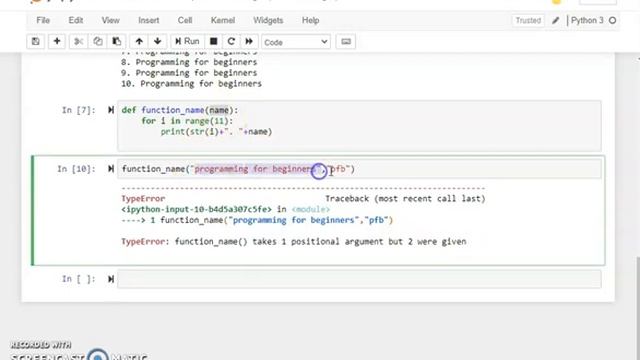Screen dimensions: 640x360
Task: Run the empty cell using its run icon
Action: (111, 279)
